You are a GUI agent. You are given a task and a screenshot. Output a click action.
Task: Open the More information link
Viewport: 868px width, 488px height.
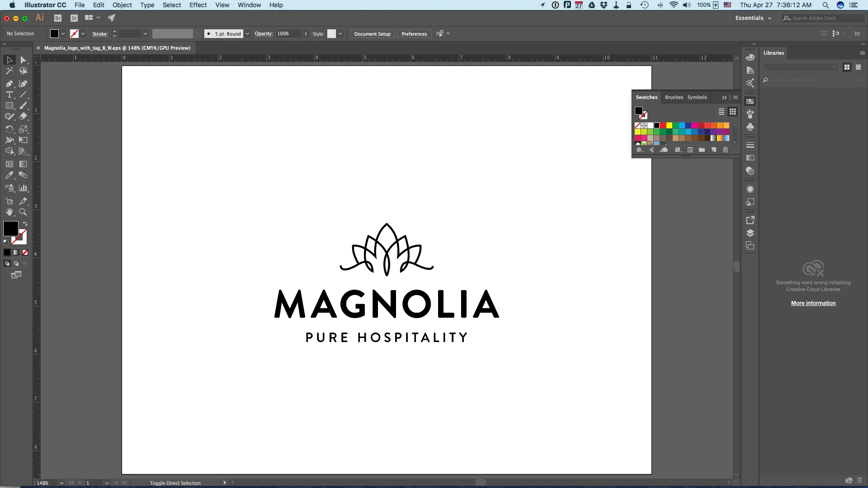[x=813, y=303]
